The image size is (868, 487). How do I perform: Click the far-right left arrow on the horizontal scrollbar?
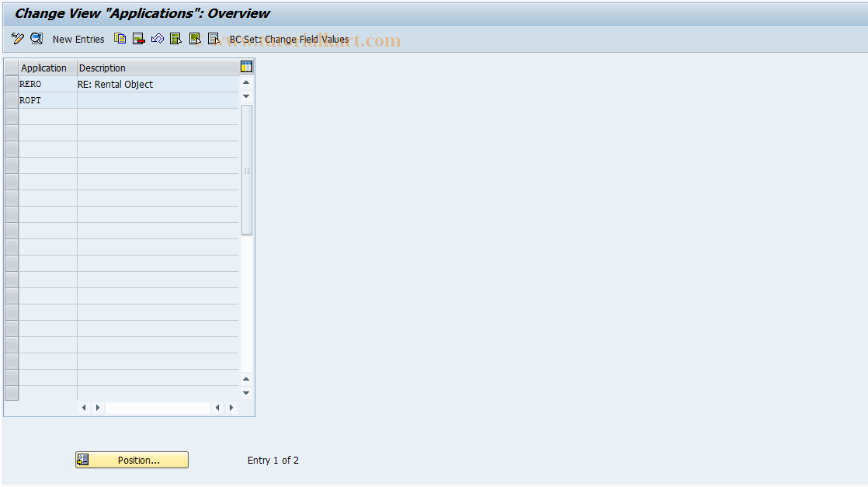coord(217,408)
